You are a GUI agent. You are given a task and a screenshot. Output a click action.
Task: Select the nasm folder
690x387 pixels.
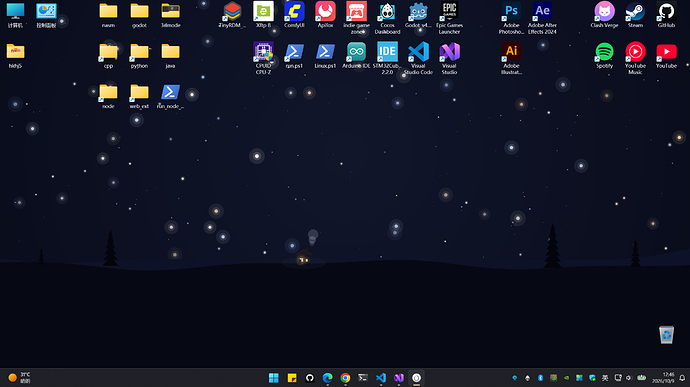108,15
